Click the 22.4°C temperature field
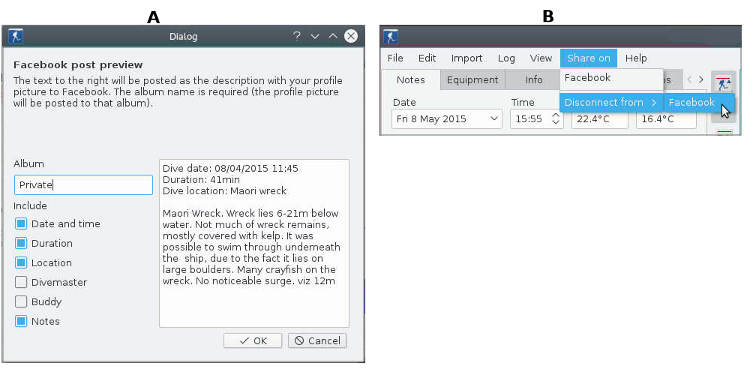This screenshot has width=750, height=375. 599,119
